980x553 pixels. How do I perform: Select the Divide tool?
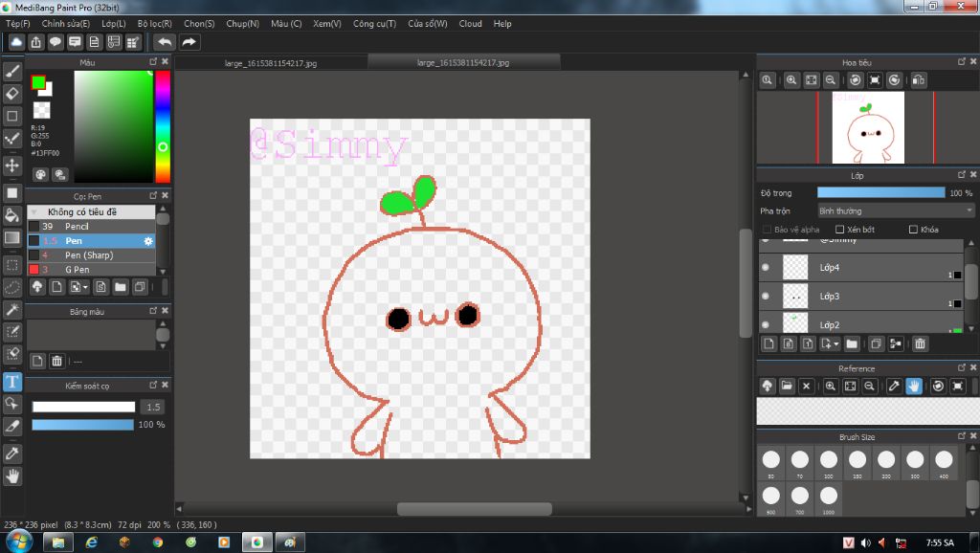11,427
